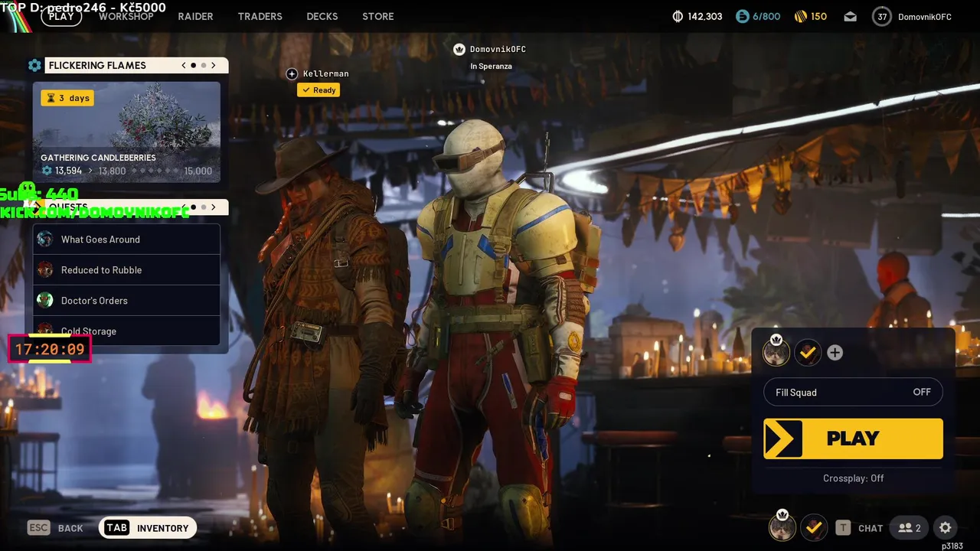980x551 pixels.
Task: Start match with yellow PLAY button
Action: 853,439
